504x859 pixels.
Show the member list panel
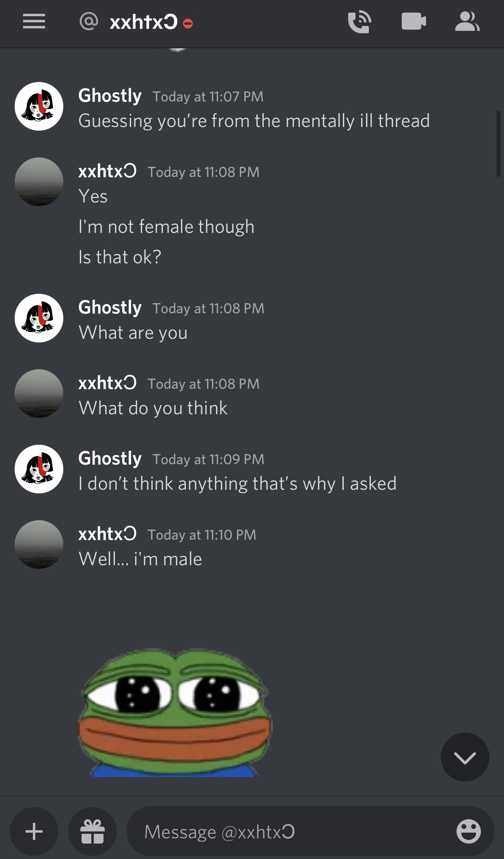click(467, 22)
